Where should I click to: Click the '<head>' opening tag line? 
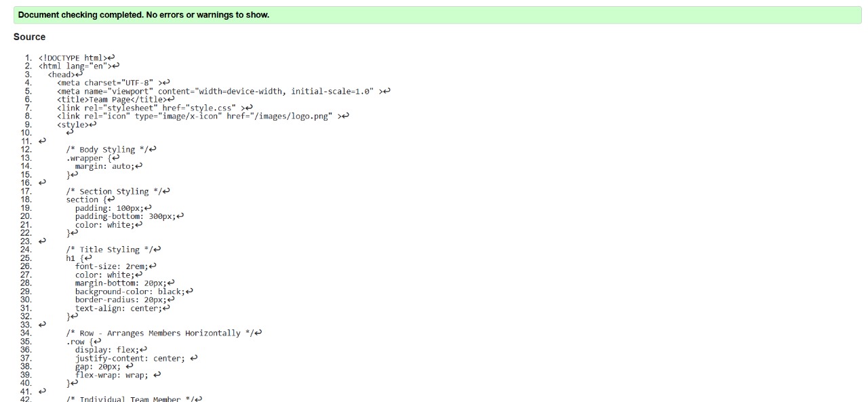point(61,75)
